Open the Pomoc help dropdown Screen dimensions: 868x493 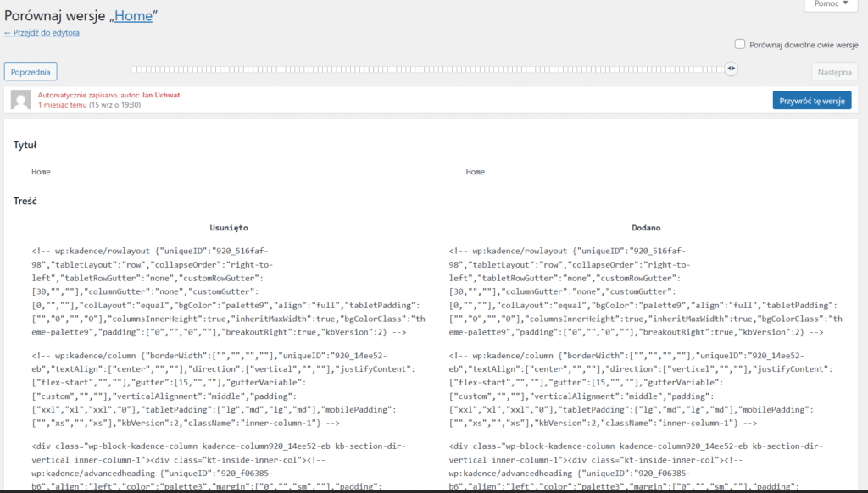point(831,4)
